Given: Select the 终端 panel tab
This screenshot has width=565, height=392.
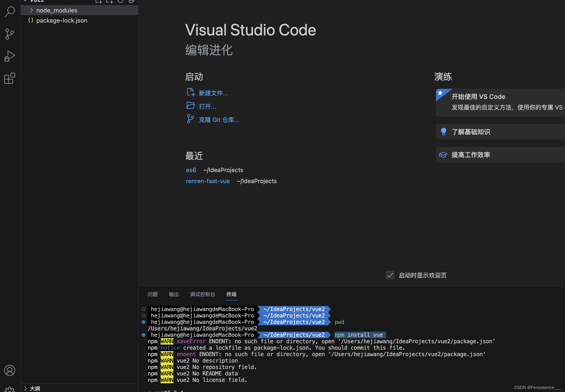Looking at the screenshot, I should 231,294.
